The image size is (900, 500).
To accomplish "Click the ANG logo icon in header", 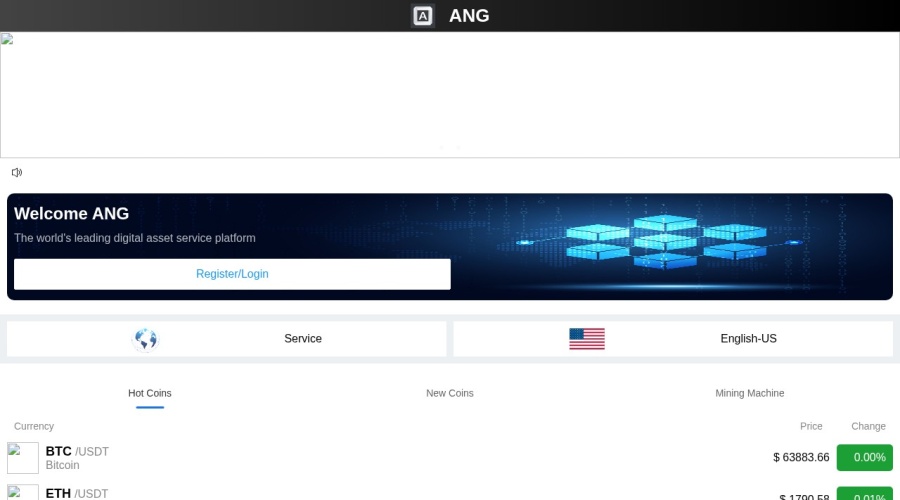I will tap(422, 15).
